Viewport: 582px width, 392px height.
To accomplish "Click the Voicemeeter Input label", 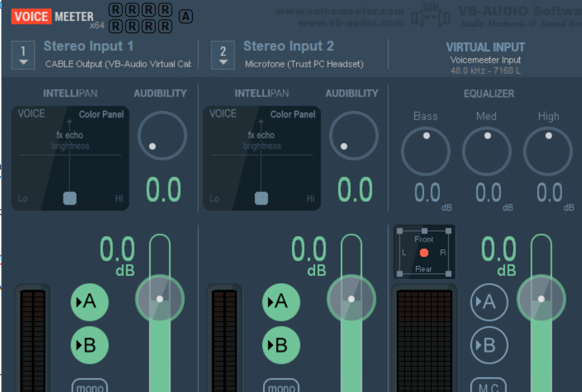I will (x=485, y=59).
